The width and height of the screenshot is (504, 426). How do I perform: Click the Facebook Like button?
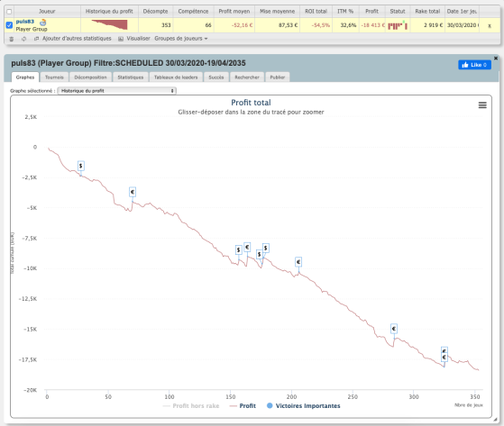coord(474,65)
